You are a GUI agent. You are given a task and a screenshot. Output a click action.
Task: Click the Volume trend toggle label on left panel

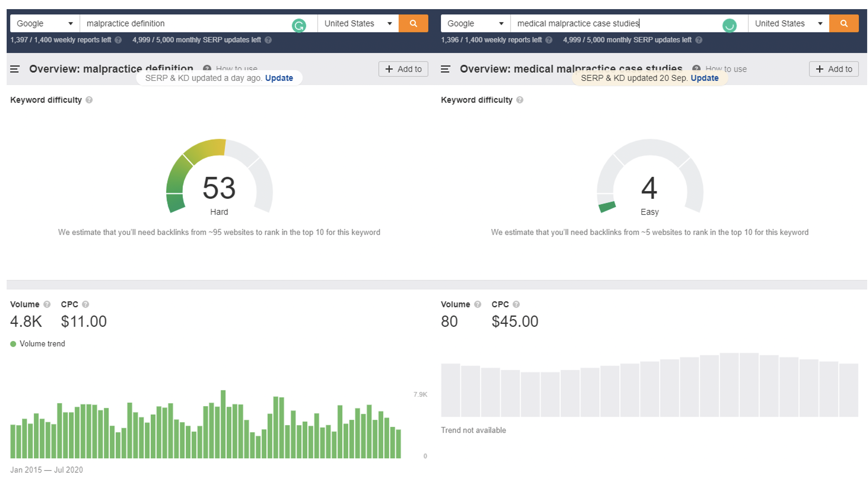click(42, 343)
